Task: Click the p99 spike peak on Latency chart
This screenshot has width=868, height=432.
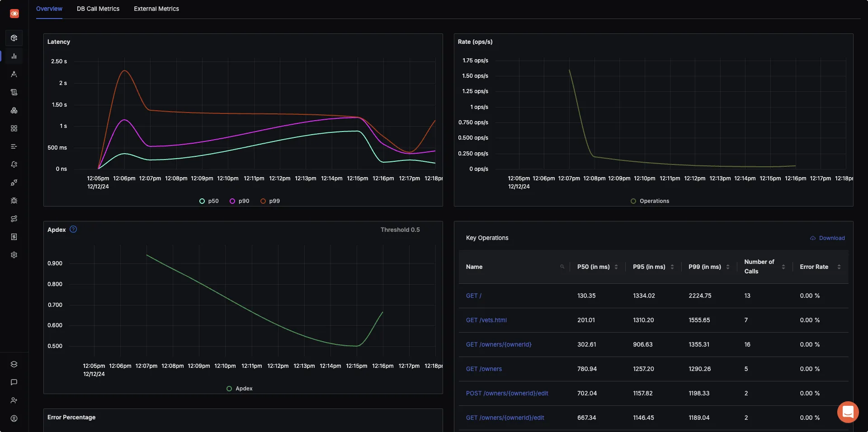Action: point(124,70)
